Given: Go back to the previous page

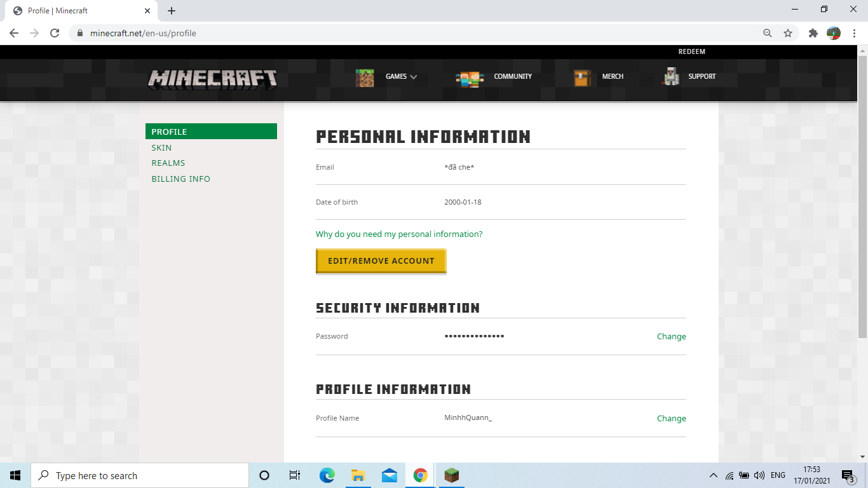Looking at the screenshot, I should tap(14, 33).
